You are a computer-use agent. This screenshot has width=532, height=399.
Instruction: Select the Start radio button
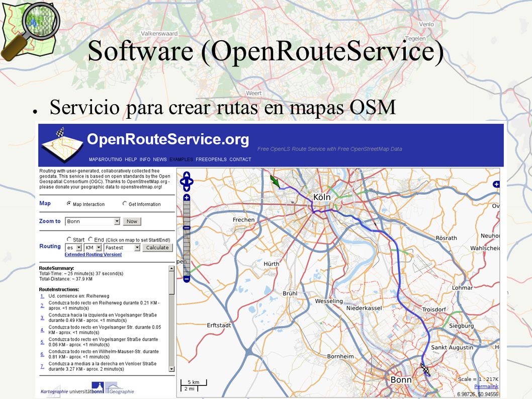coord(69,240)
